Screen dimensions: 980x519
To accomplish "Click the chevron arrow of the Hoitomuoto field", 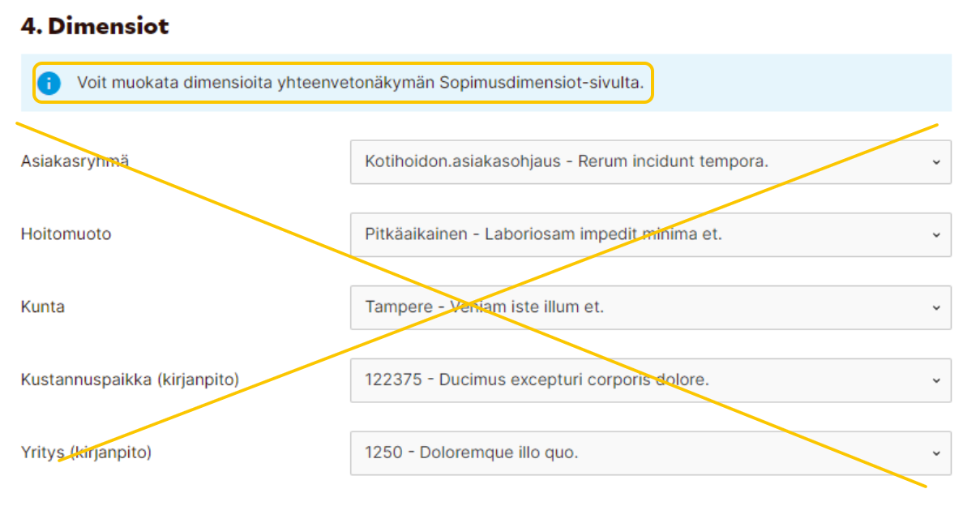I will coord(936,235).
